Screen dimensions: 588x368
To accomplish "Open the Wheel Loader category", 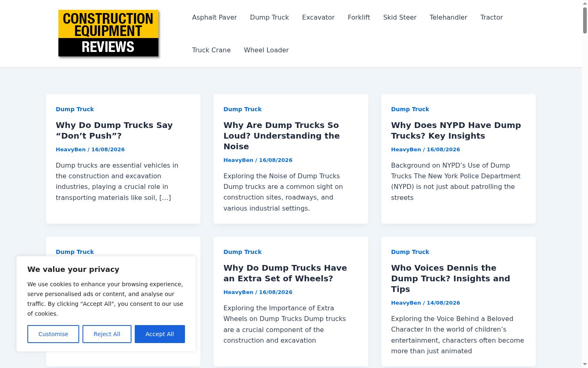I will coord(266,50).
